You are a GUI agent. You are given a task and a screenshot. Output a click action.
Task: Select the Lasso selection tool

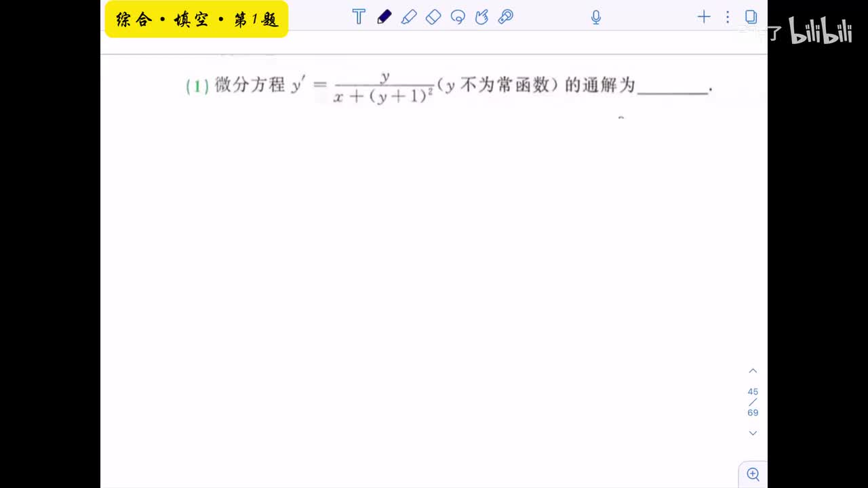tap(458, 17)
